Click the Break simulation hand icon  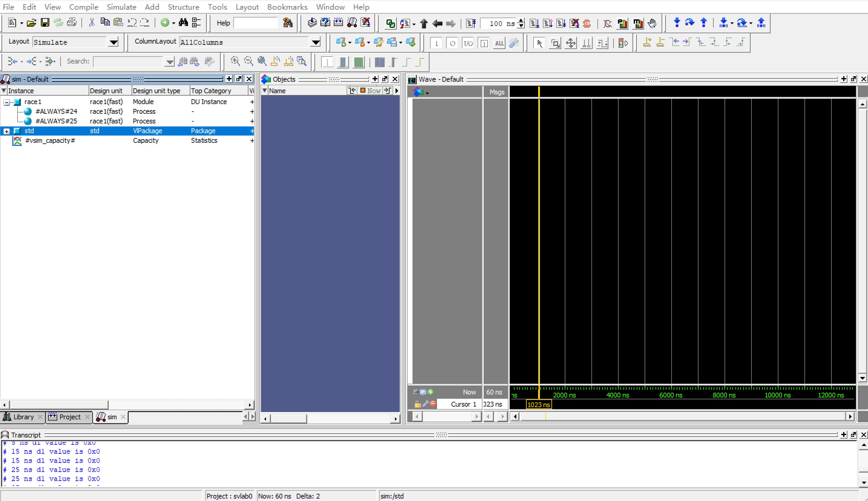[x=652, y=23]
